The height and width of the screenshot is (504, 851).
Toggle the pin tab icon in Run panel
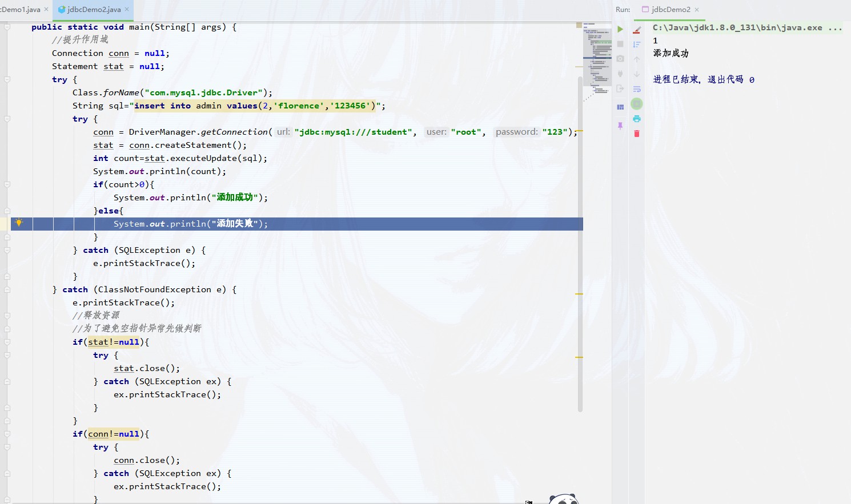point(620,126)
